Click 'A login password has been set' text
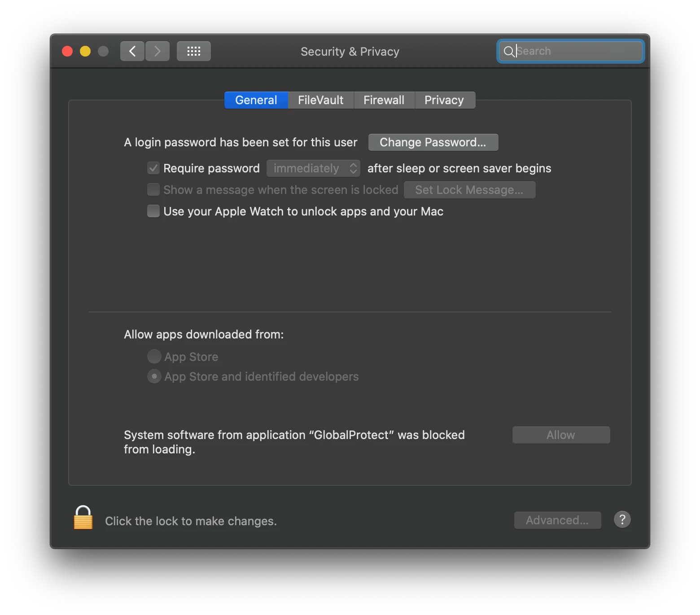The height and width of the screenshot is (615, 700). tap(241, 142)
